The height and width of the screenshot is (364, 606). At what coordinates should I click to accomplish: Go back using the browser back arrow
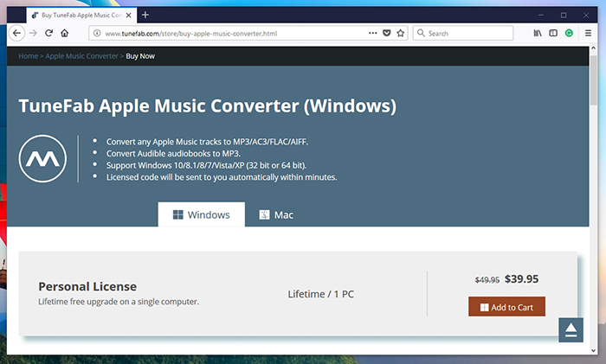tap(16, 33)
